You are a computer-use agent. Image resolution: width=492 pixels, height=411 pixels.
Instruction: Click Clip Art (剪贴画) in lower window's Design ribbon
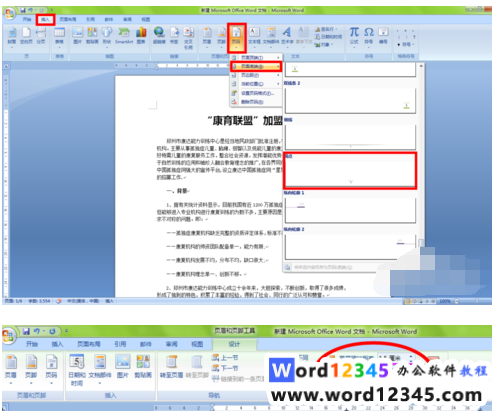click(x=143, y=367)
